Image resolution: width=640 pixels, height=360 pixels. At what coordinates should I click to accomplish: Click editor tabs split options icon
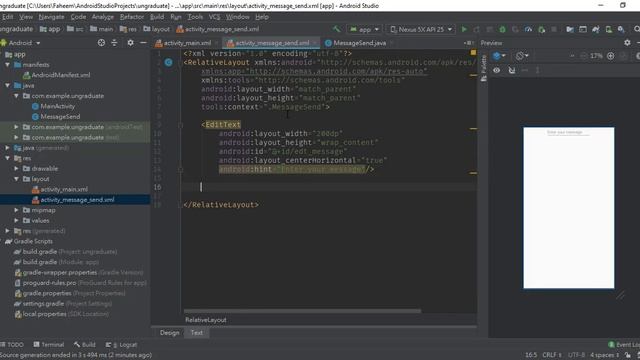[x=468, y=43]
